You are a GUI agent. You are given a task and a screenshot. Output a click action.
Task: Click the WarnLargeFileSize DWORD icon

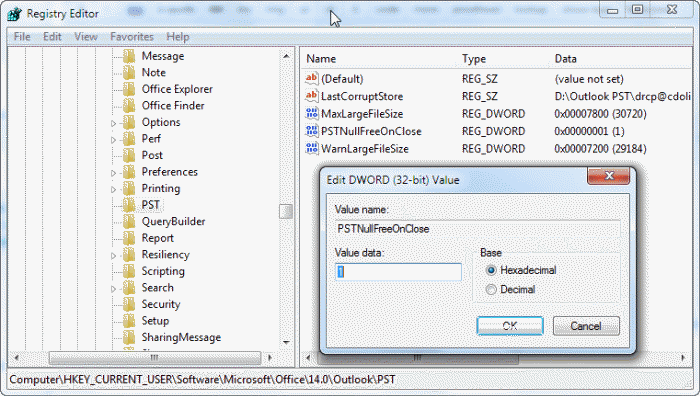pyautogui.click(x=312, y=148)
